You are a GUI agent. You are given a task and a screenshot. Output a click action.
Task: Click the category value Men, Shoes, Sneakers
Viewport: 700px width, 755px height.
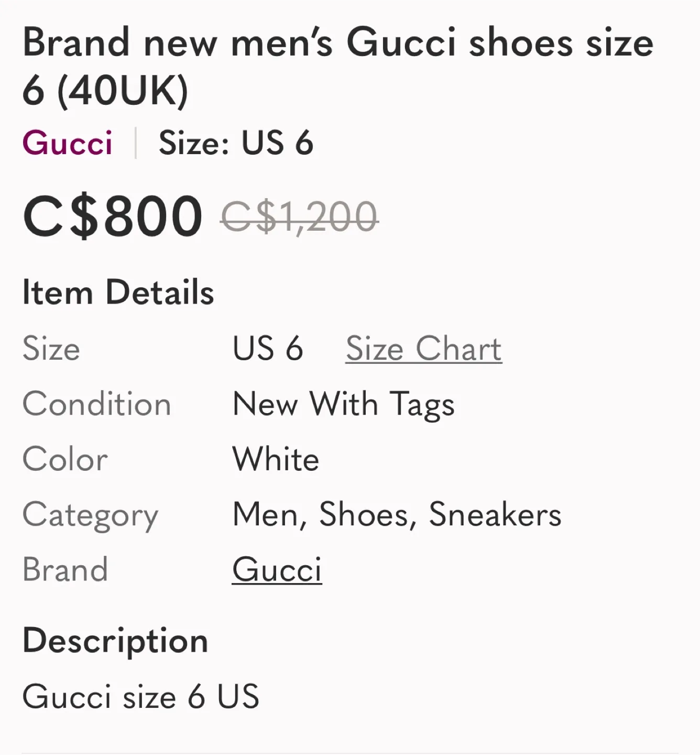click(x=397, y=515)
